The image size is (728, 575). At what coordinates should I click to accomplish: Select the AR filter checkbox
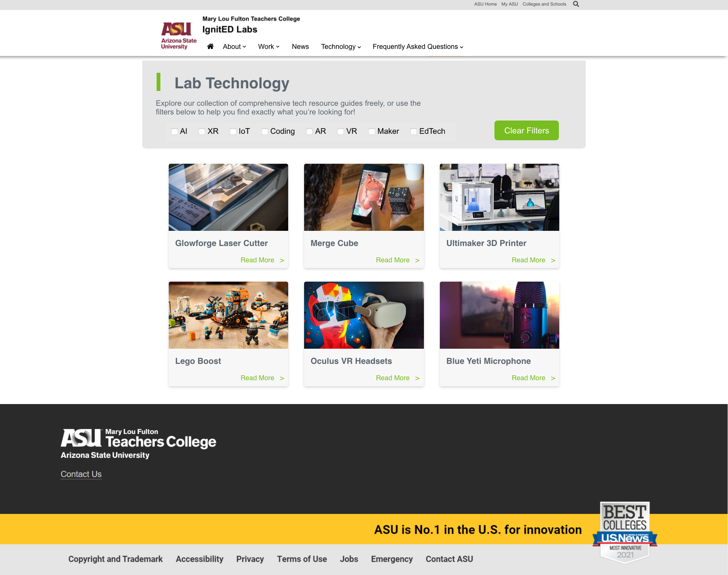[x=309, y=132]
